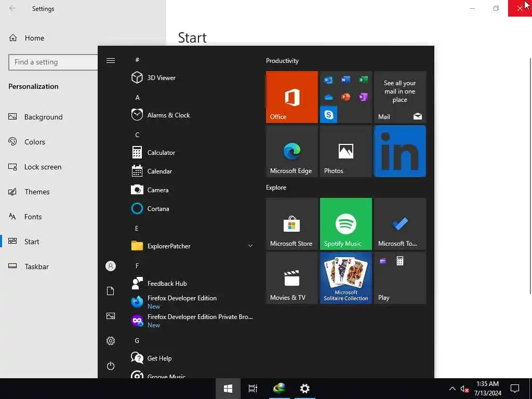Click the user account icon in Start
532x399 pixels.
click(x=111, y=266)
